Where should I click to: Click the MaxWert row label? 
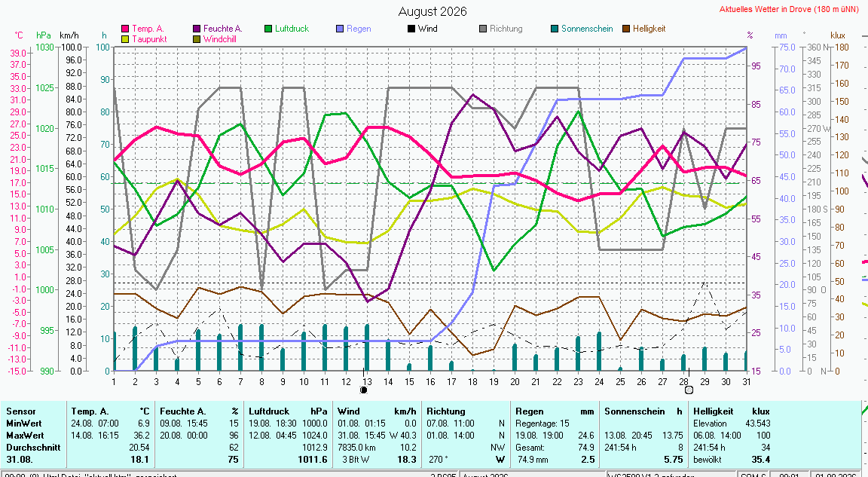point(25,436)
